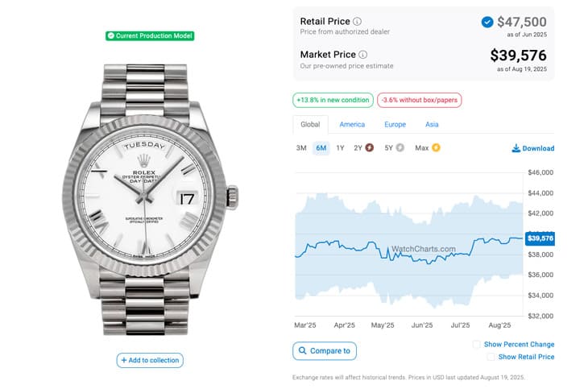Click the Max gold badge icon
This screenshot has height=389, width=588.
(436, 148)
